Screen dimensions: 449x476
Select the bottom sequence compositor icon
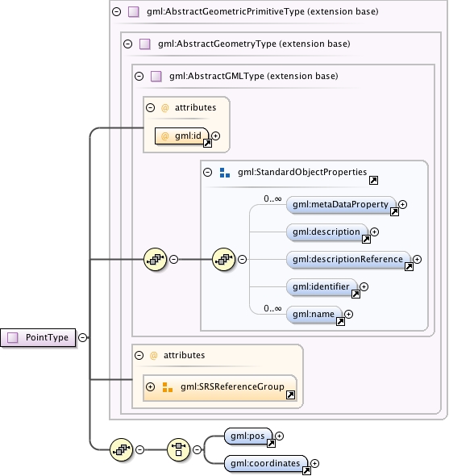121,449
